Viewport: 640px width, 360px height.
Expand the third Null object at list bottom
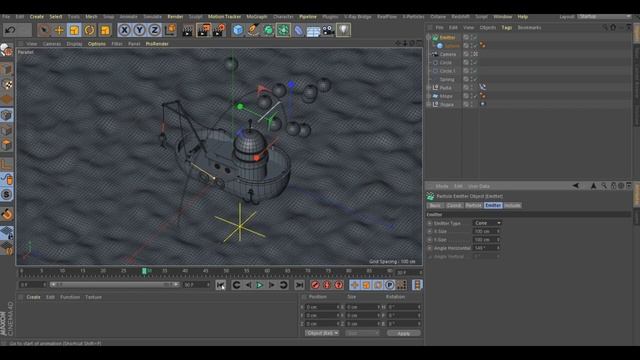click(429, 104)
